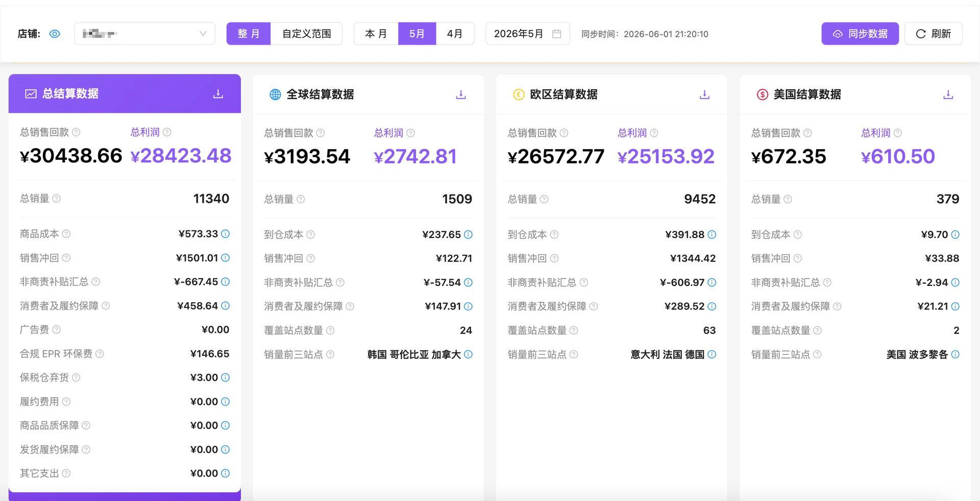This screenshot has width=980, height=501.
Task: Show info for 其它支出 ¥0.00
Action: (x=225, y=473)
